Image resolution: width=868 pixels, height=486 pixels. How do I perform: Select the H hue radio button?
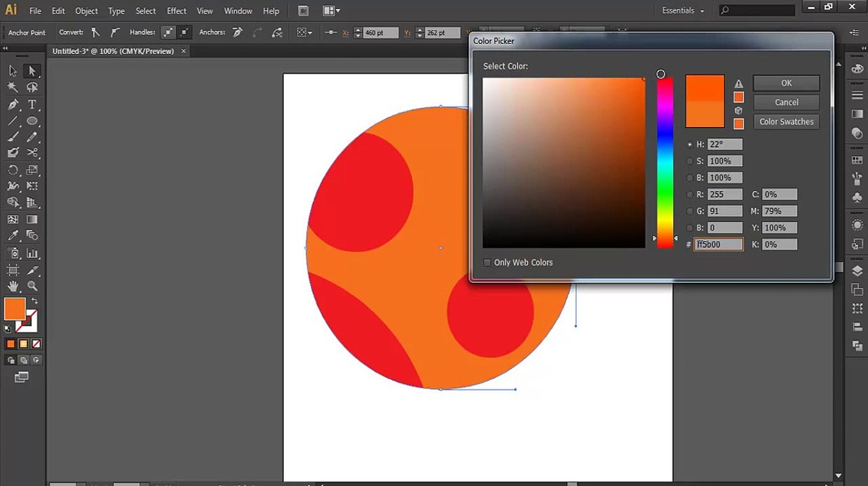[689, 144]
